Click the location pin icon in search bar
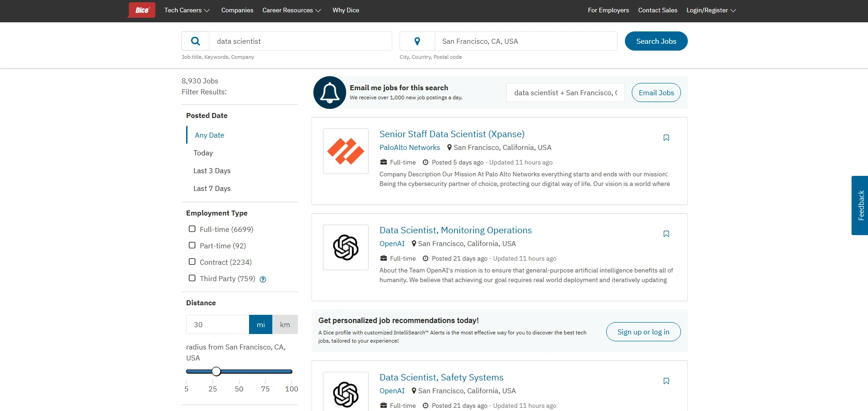 (x=417, y=41)
